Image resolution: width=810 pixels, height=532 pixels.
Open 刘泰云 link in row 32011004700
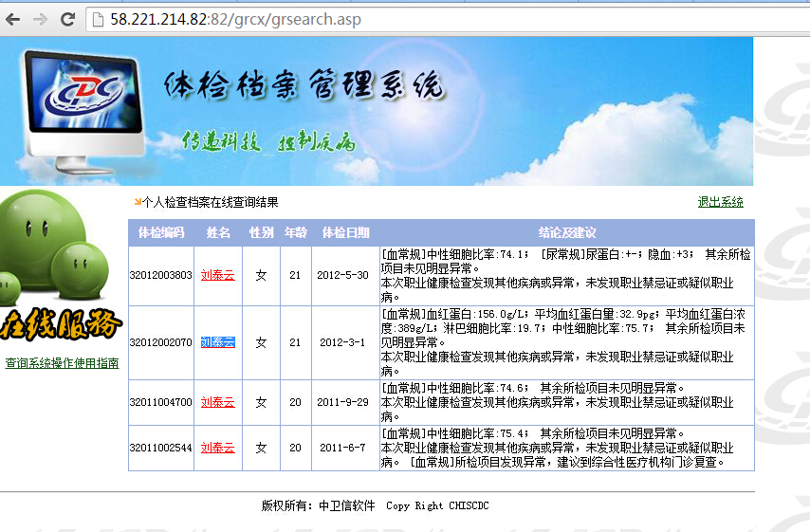(217, 402)
